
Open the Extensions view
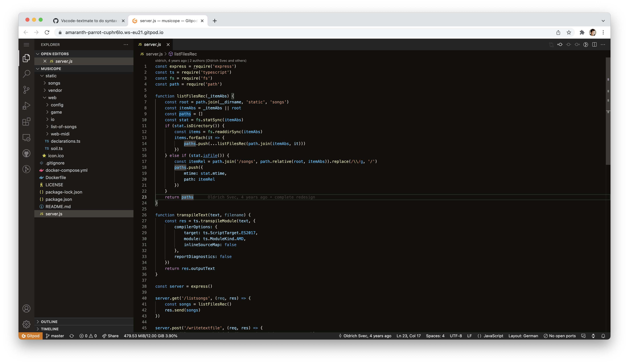point(26,122)
